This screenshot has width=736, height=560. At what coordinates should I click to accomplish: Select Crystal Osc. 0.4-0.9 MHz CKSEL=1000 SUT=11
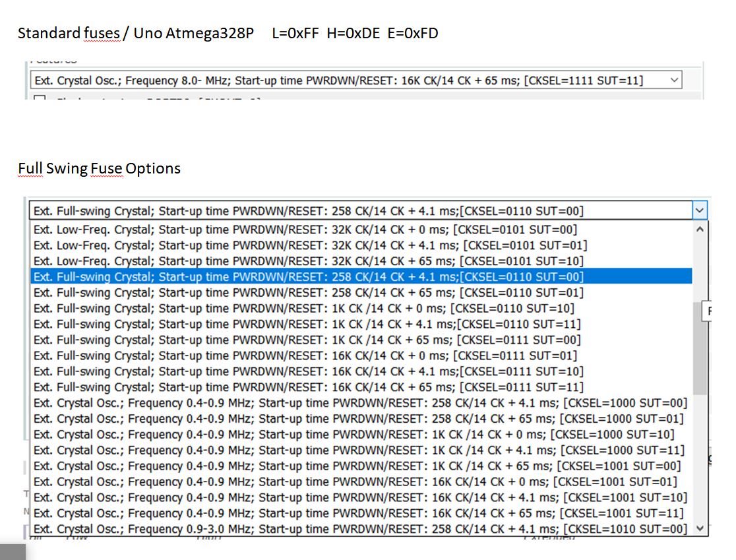point(361,450)
